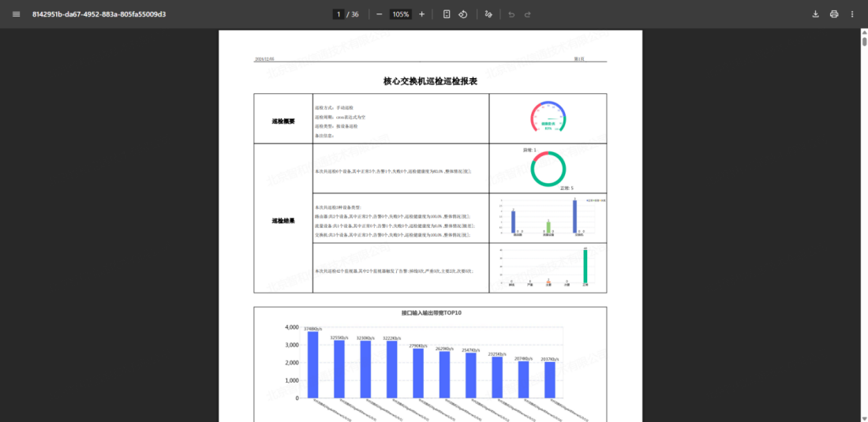Viewport: 868px width, 422px height.
Task: Click the scrollbar up arrow
Action: click(864, 32)
